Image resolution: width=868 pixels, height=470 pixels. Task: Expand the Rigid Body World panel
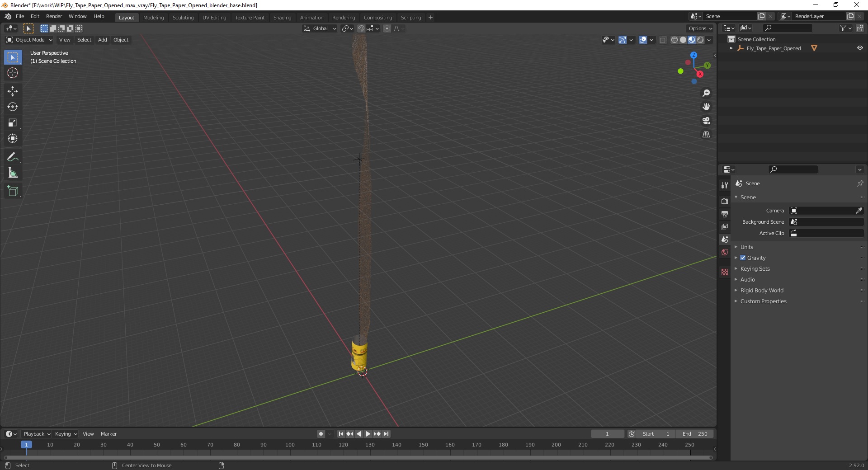tap(762, 290)
